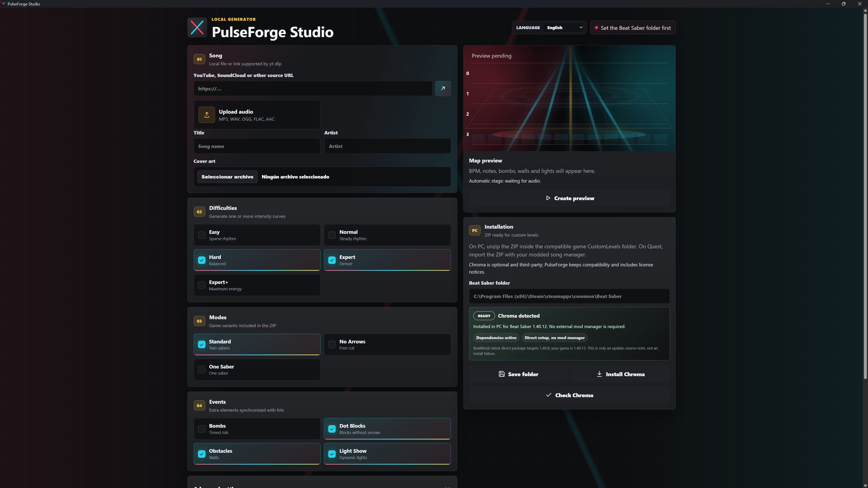Click 'Automatic stage: waiting for audio.' text
The width and height of the screenshot is (868, 488).
pos(505,181)
